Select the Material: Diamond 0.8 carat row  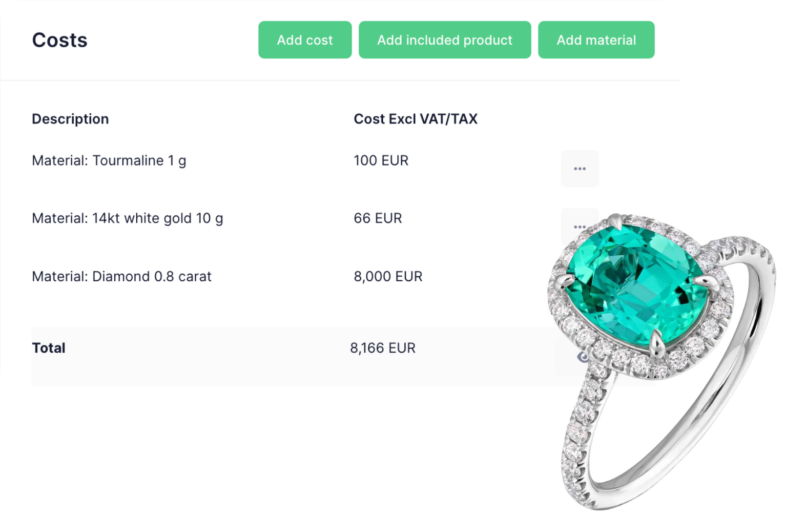coord(121,276)
